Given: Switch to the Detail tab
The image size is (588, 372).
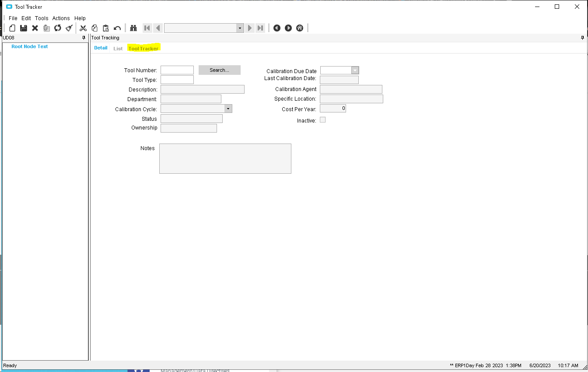Looking at the screenshot, I should coord(101,48).
